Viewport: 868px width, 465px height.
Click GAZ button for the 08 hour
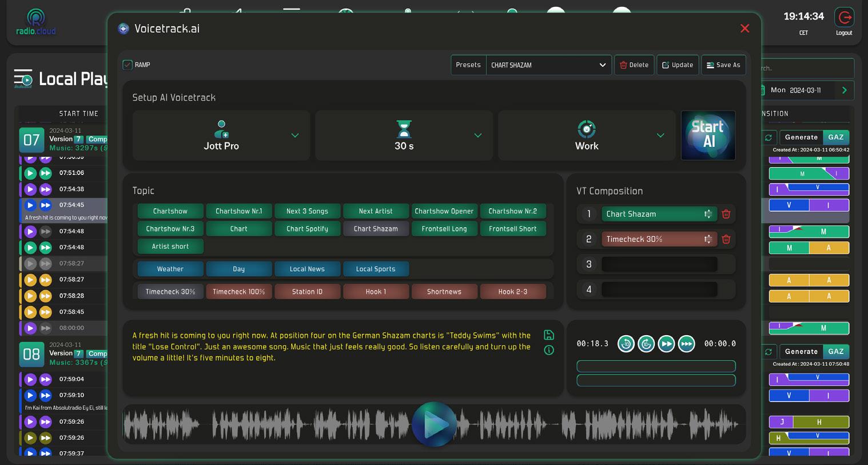pyautogui.click(x=836, y=352)
